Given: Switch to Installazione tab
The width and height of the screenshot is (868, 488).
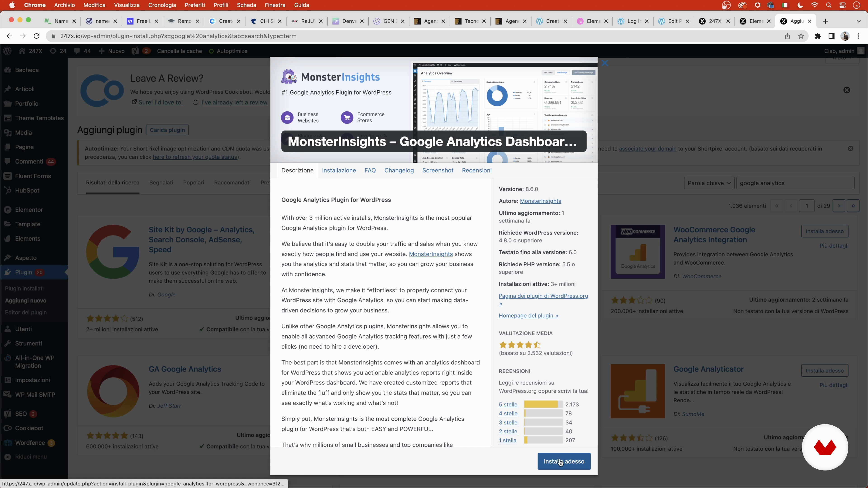Looking at the screenshot, I should click(x=339, y=170).
